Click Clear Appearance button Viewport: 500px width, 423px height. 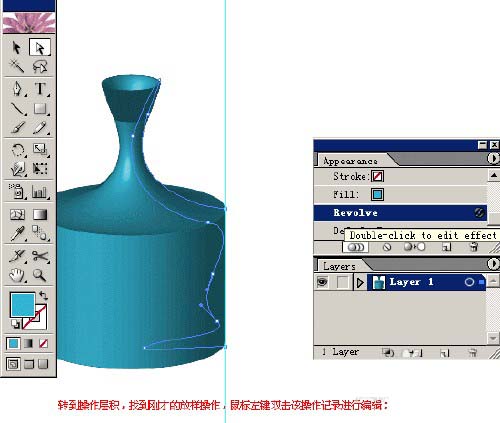click(387, 247)
